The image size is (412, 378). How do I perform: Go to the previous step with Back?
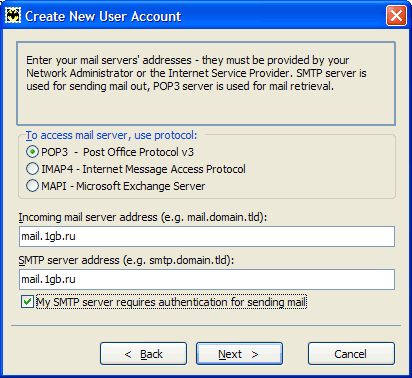click(143, 354)
